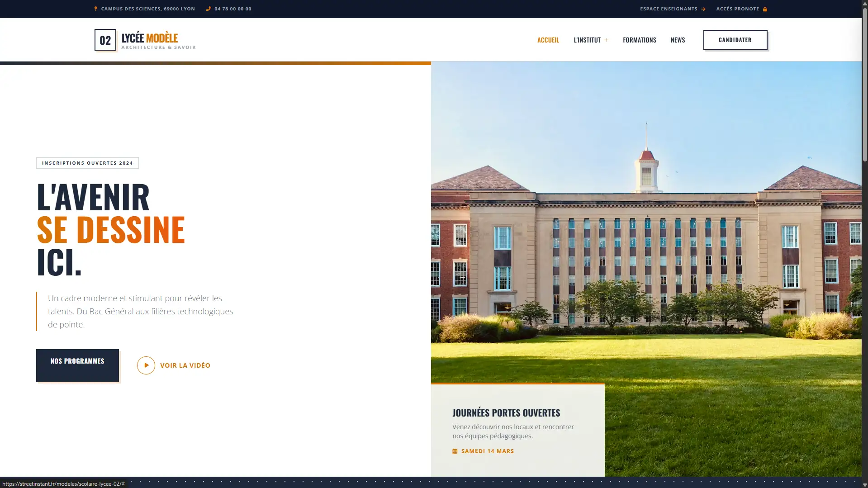Screen dimensions: 868x488
Task: Open the L'Institut dropdown menu
Action: click(x=587, y=40)
